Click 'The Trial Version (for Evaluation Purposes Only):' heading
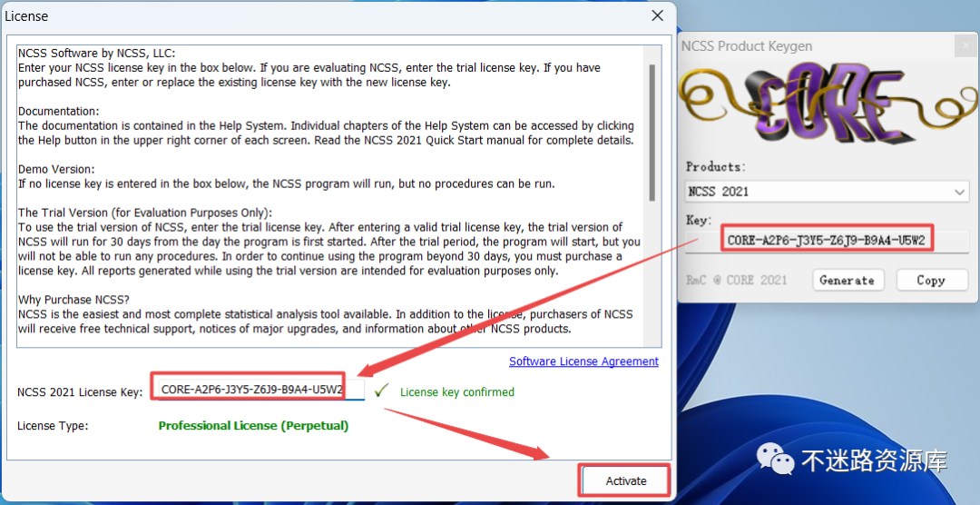This screenshot has width=980, height=505. point(145,213)
